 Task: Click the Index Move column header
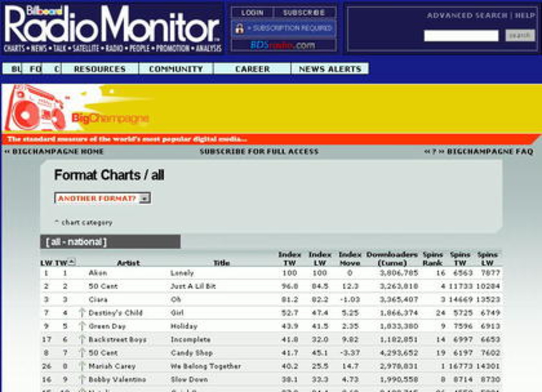pyautogui.click(x=350, y=259)
